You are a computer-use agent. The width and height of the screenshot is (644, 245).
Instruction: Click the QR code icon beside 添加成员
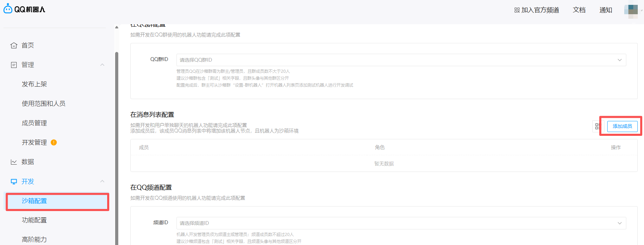coord(598,126)
